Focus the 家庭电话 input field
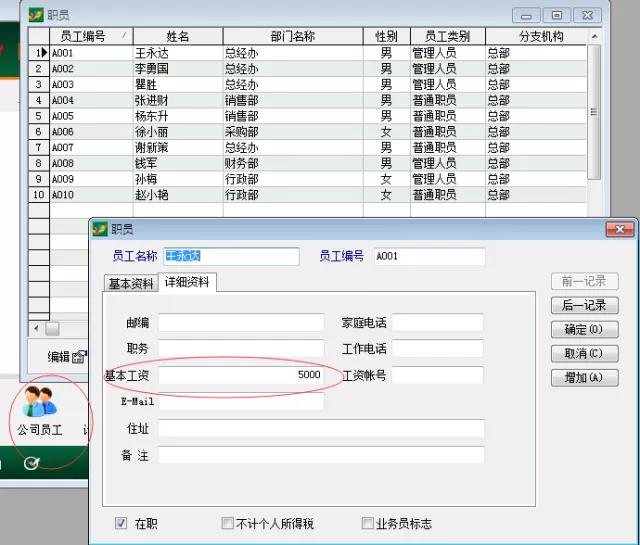 pyautogui.click(x=438, y=323)
